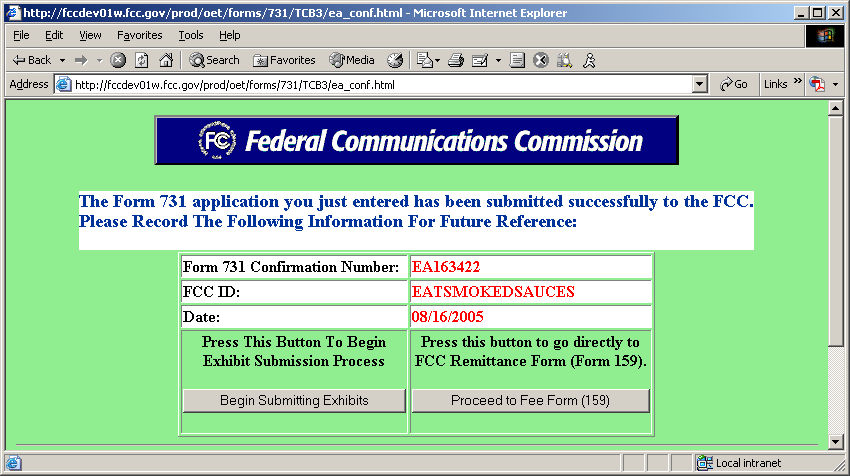Viewport: 850px width, 476px height.
Task: Open the Forward history dropdown arrow
Action: click(99, 60)
